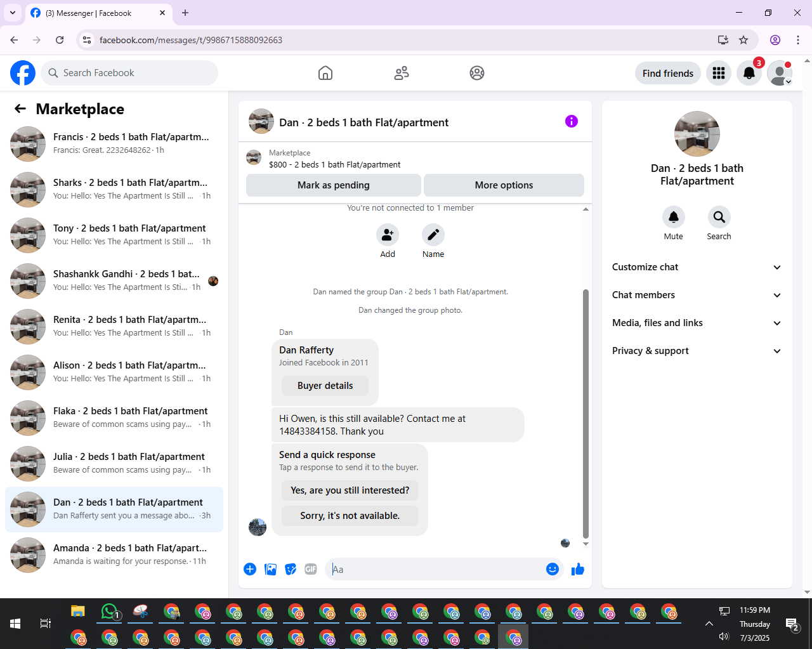Screen dimensions: 812x649
Task: Open the Facebook menu grid icon
Action: [x=719, y=73]
